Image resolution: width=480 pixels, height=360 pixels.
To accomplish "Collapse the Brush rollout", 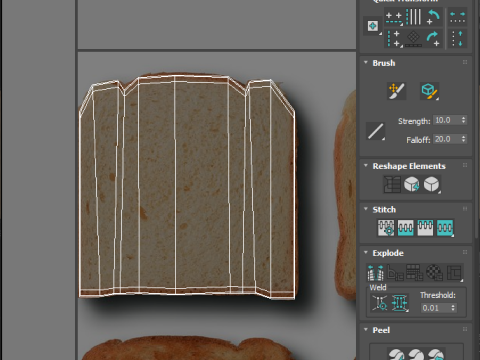I will tap(366, 63).
